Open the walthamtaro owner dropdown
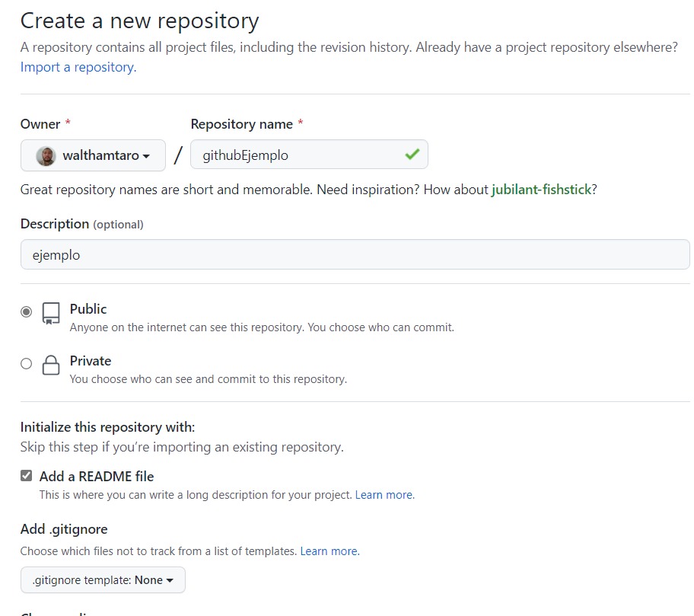This screenshot has width=694, height=616. point(93,155)
